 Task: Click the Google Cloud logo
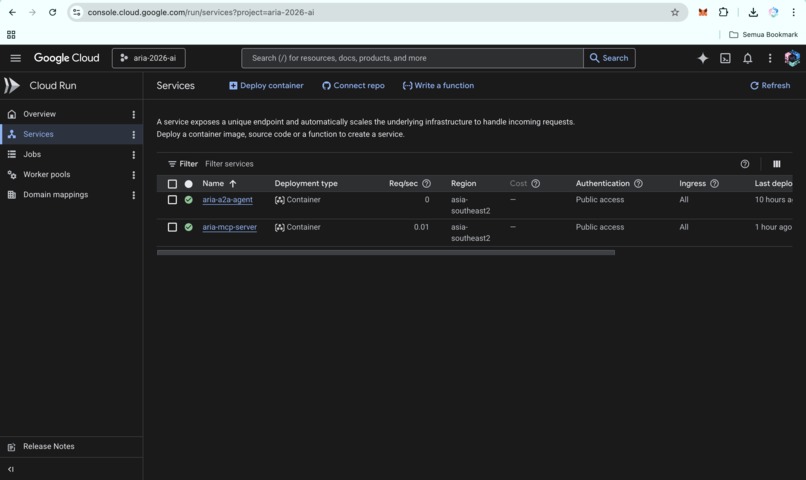click(x=67, y=58)
